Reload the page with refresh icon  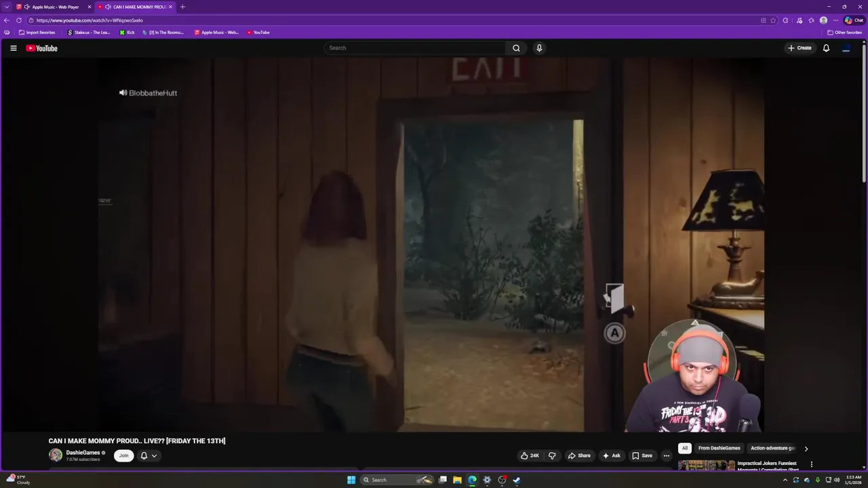(x=19, y=20)
